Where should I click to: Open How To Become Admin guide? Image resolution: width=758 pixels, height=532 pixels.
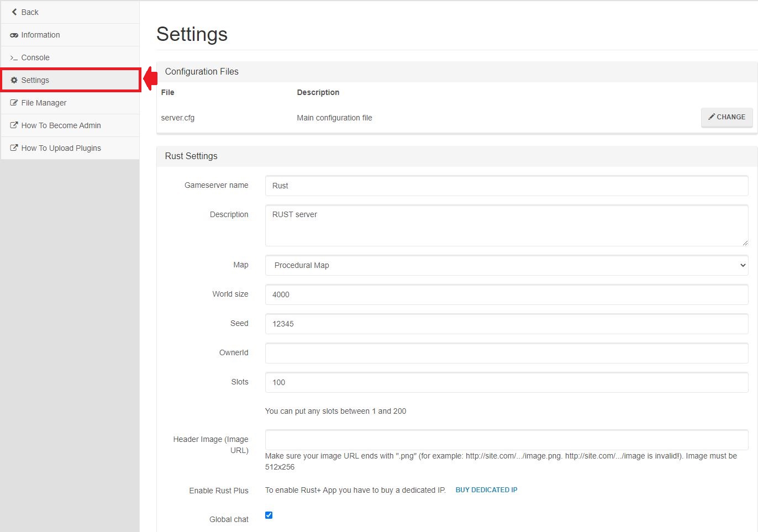(70, 125)
